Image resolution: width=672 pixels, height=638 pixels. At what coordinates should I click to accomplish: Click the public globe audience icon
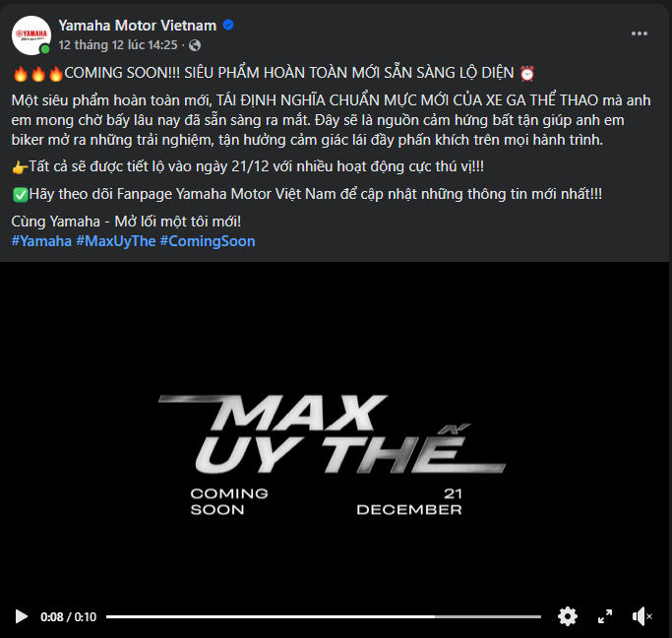[x=195, y=45]
